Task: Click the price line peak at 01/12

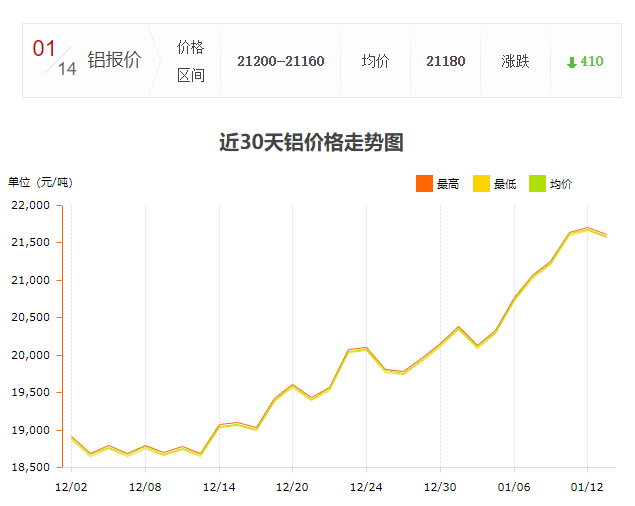Action: click(x=587, y=229)
